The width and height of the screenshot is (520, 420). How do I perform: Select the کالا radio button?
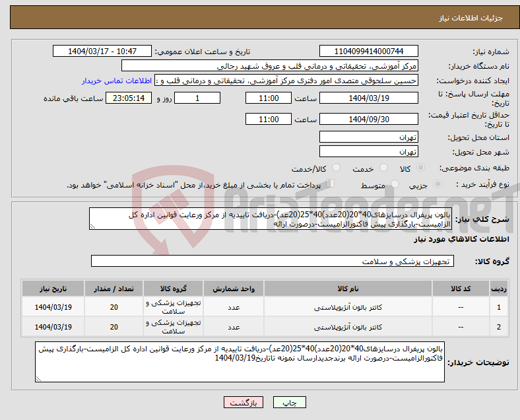coord(420,168)
